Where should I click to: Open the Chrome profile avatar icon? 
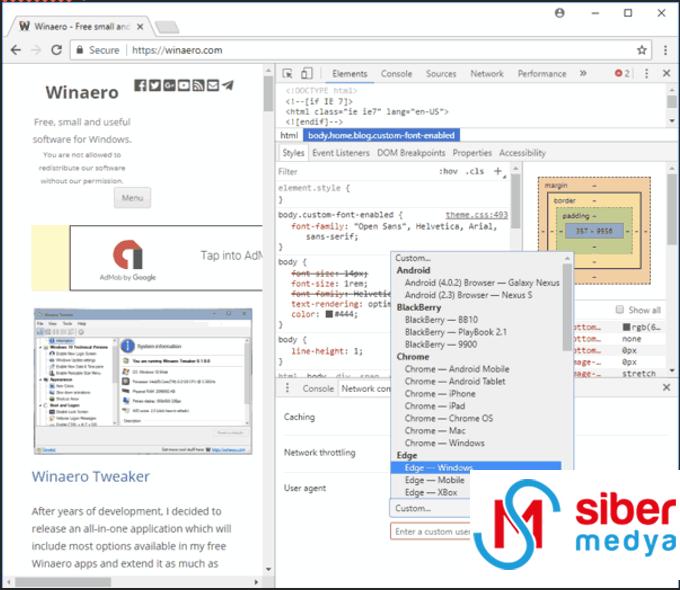pos(560,13)
